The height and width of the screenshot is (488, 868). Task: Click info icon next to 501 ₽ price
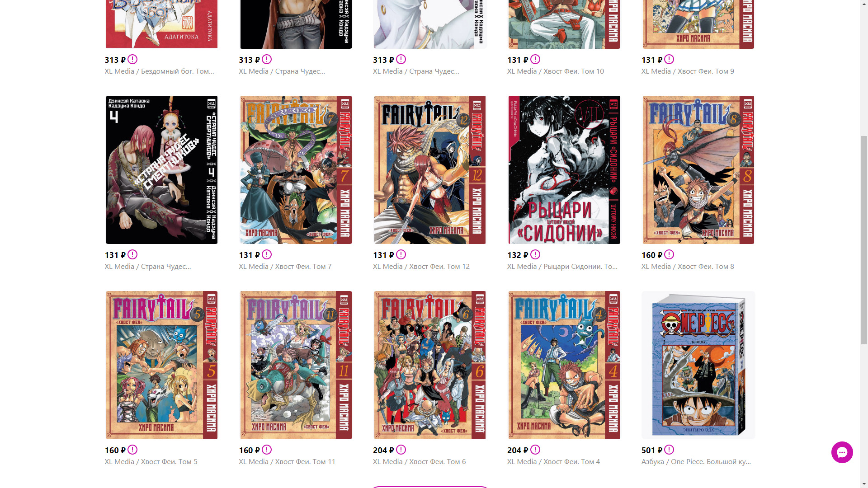click(669, 450)
